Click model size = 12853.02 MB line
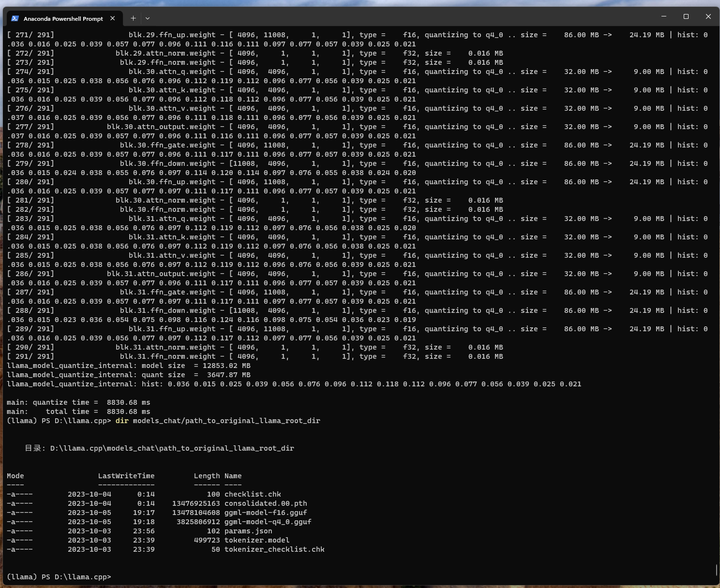The width and height of the screenshot is (720, 588). tap(129, 366)
